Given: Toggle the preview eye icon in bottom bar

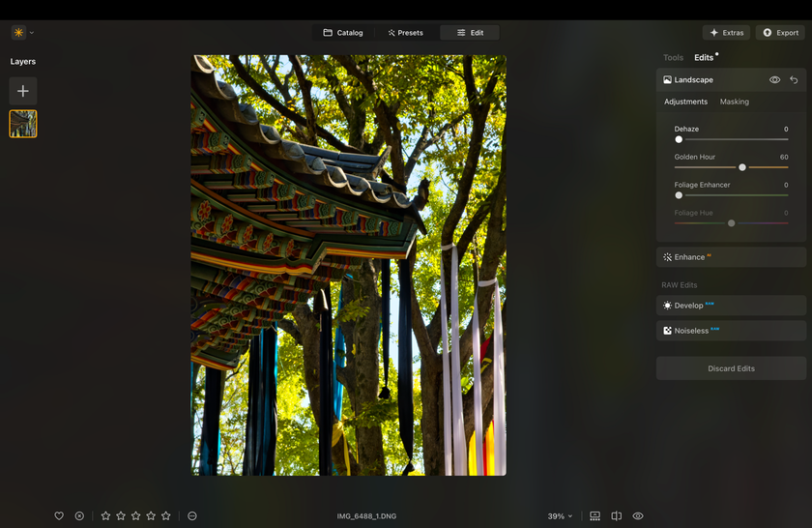Looking at the screenshot, I should coord(638,516).
